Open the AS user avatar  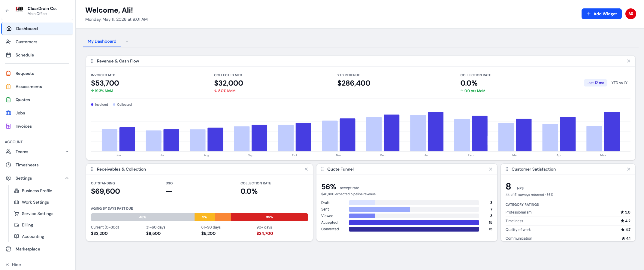(630, 14)
